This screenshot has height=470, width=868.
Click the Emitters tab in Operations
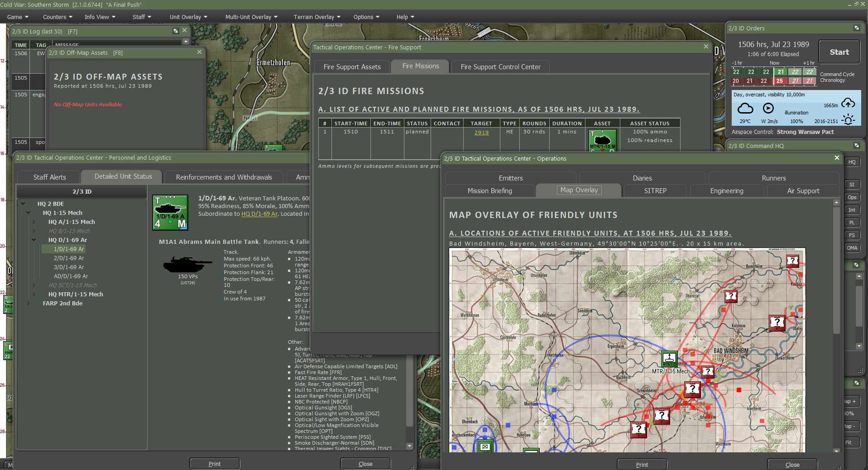click(x=511, y=178)
